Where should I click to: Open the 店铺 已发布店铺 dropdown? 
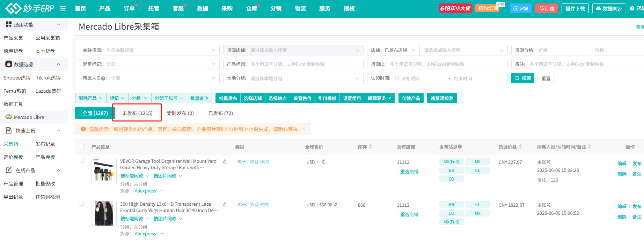[393, 50]
